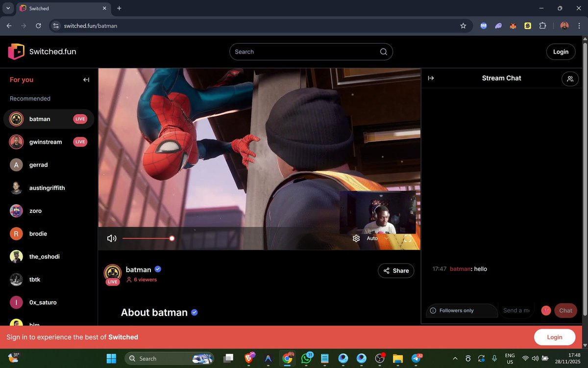Click the header Login button
The height and width of the screenshot is (368, 588).
pyautogui.click(x=561, y=52)
